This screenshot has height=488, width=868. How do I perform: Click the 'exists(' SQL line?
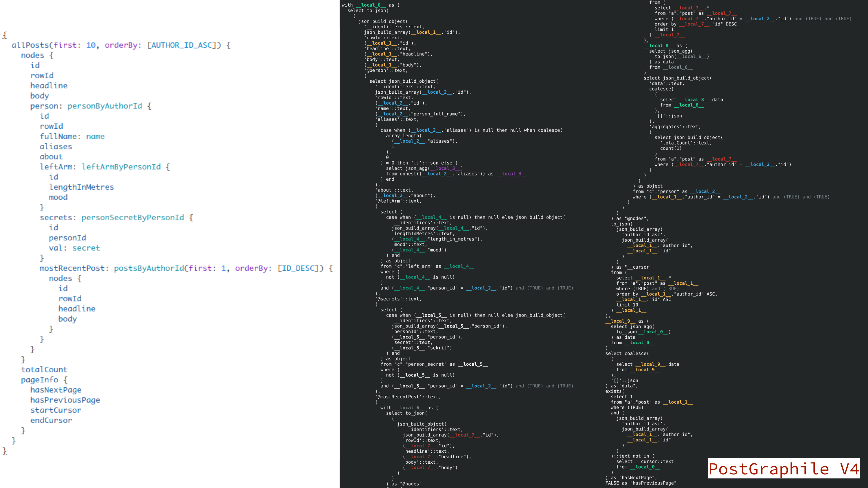tap(615, 391)
